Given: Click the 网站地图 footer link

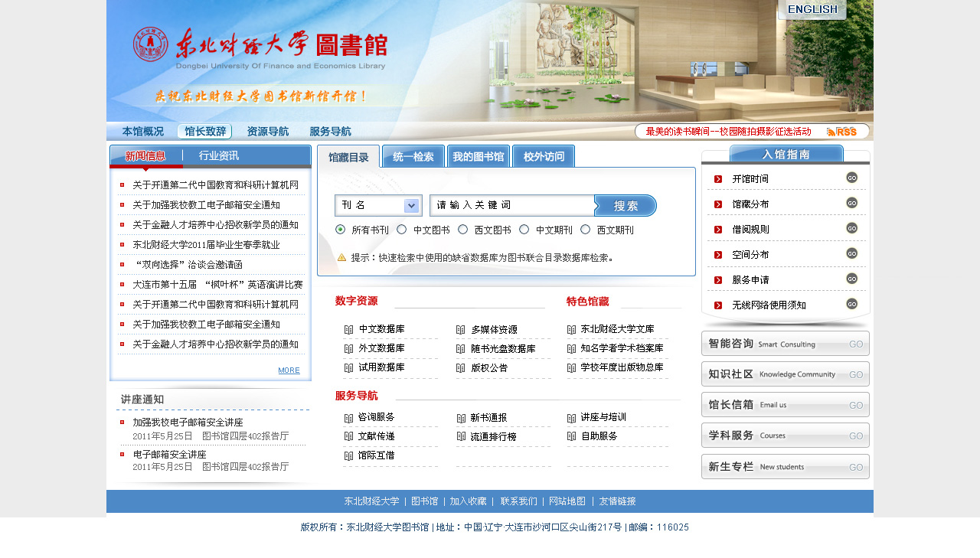Looking at the screenshot, I should [x=567, y=501].
